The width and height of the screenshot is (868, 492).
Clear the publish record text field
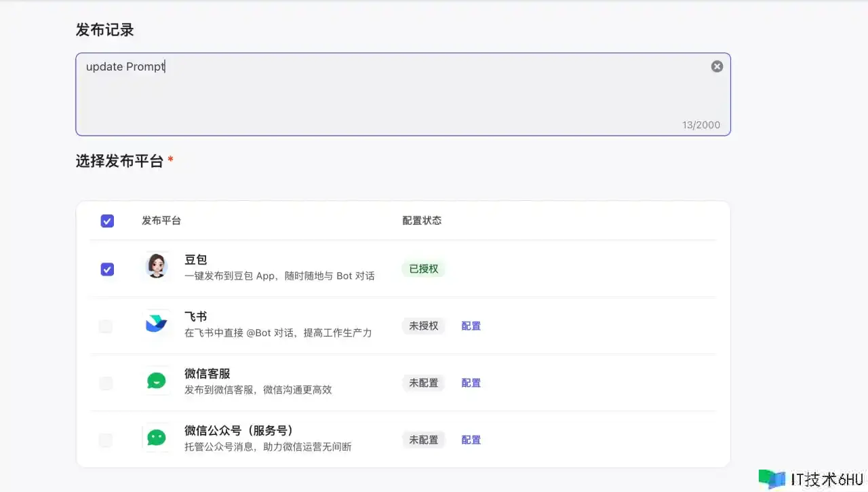coord(717,67)
